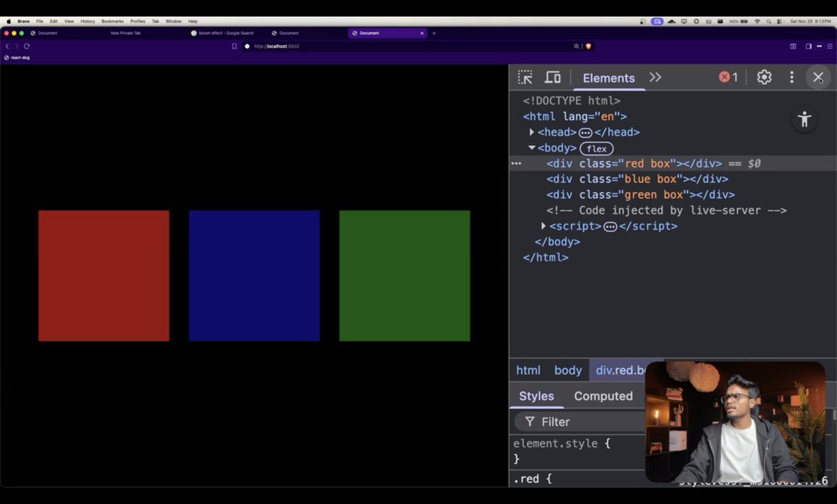Click the div.red.box breadcrumb

click(x=619, y=370)
